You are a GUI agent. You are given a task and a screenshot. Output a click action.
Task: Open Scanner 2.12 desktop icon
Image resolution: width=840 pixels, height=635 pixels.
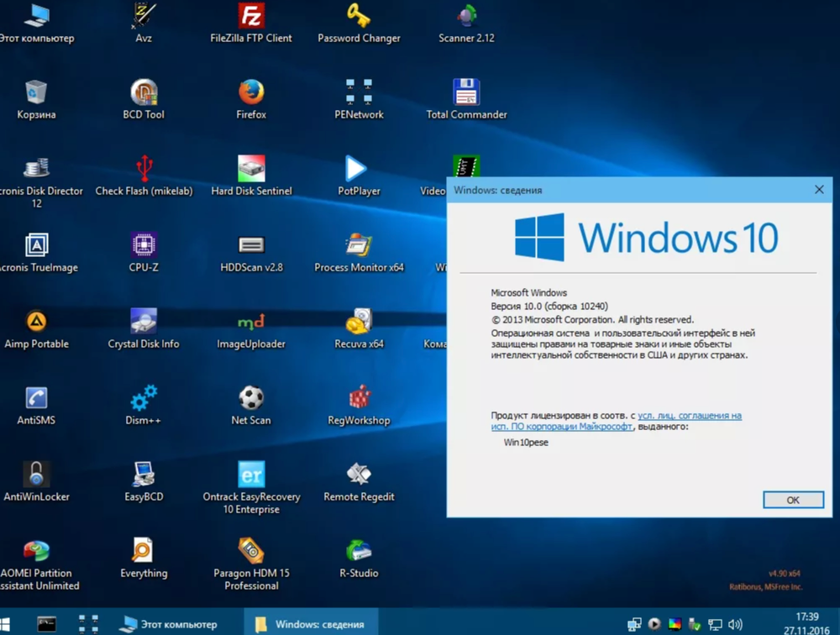[466, 23]
